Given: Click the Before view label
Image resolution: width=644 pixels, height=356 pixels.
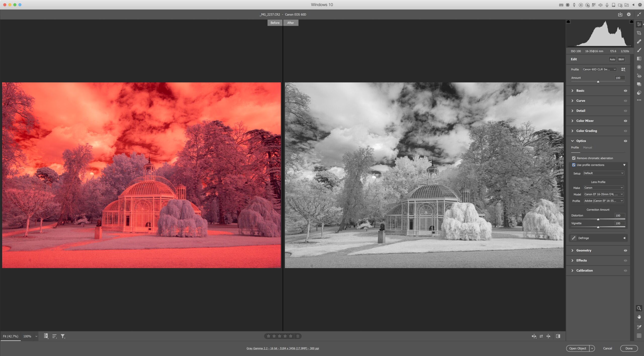Looking at the screenshot, I should coord(275,23).
